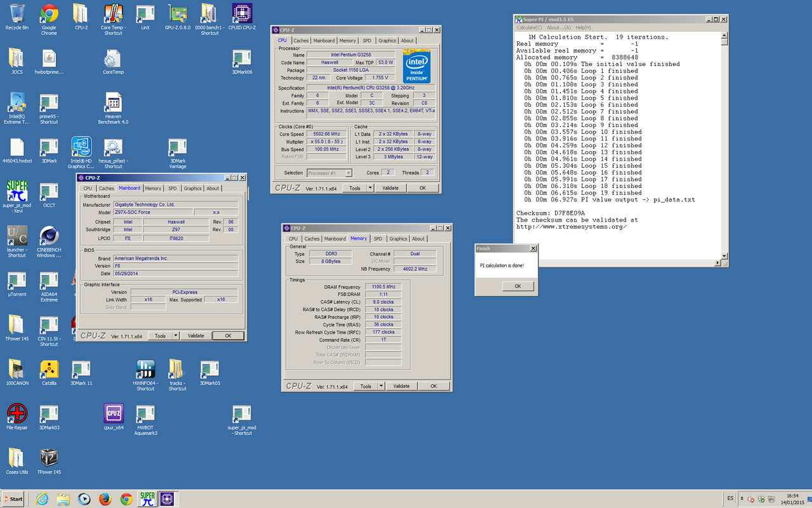Screen dimensions: 812x508
Task: Open the CPUID CPU-Z desktop icon
Action: coord(241,18)
